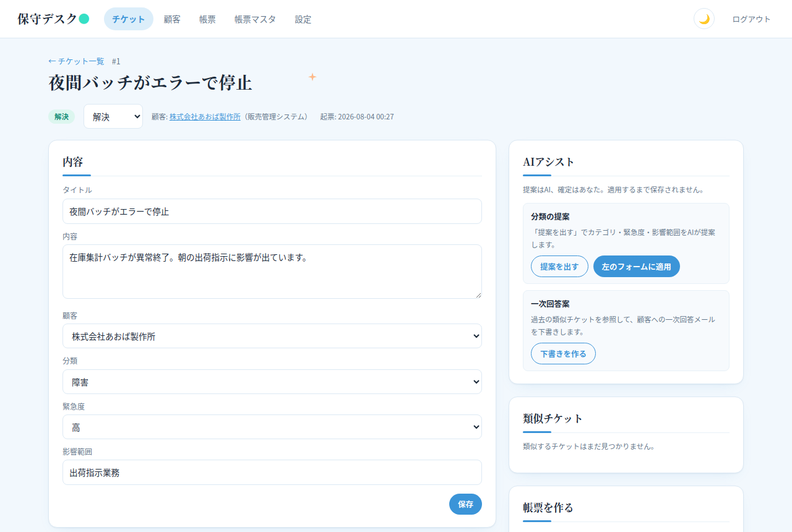Click the teal dot beside the 保守デスク logo
This screenshot has height=532, width=792.
click(84, 19)
